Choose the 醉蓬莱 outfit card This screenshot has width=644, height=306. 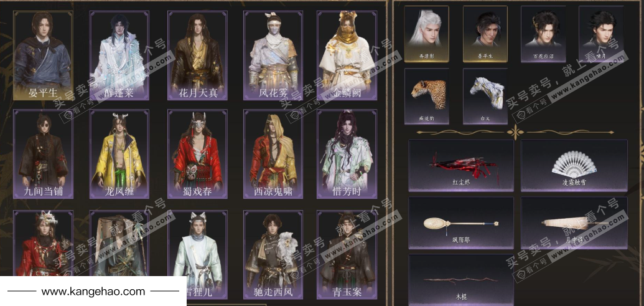(x=119, y=55)
